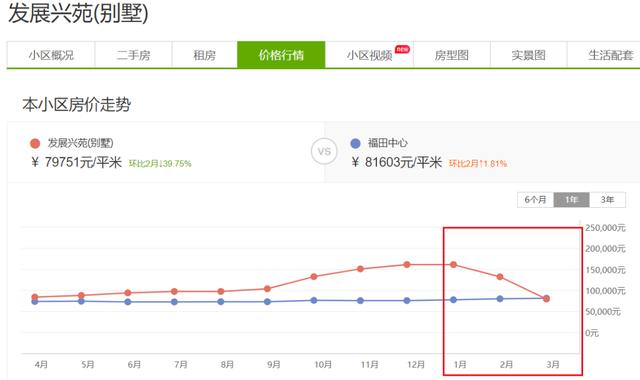This screenshot has height=380, width=640.
Task: Switch to the 实景图 tab
Action: point(529,55)
